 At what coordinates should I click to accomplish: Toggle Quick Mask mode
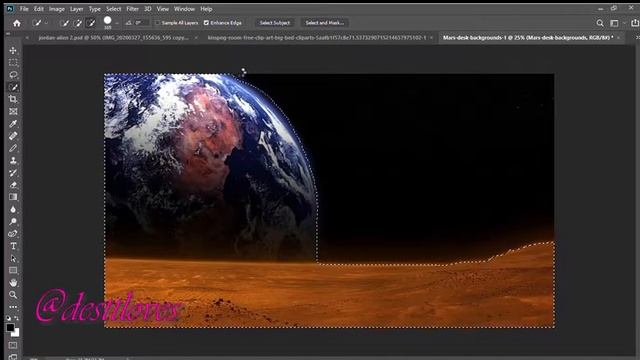(x=13, y=345)
